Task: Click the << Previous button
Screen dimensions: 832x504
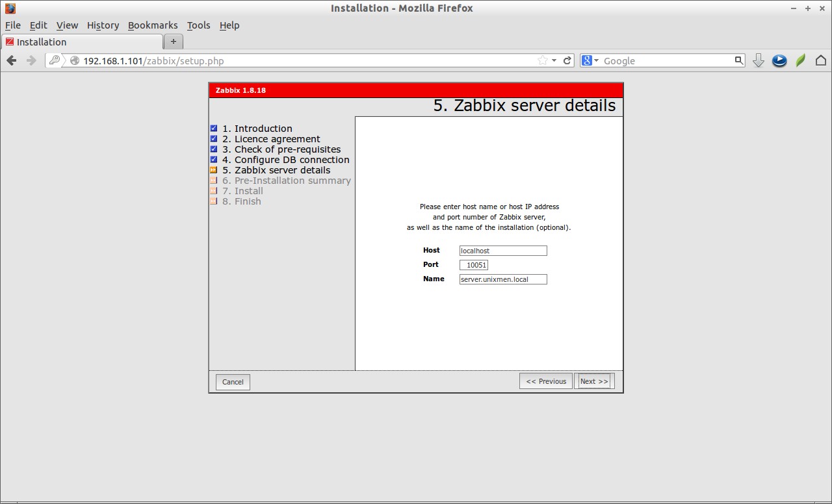Action: click(546, 381)
